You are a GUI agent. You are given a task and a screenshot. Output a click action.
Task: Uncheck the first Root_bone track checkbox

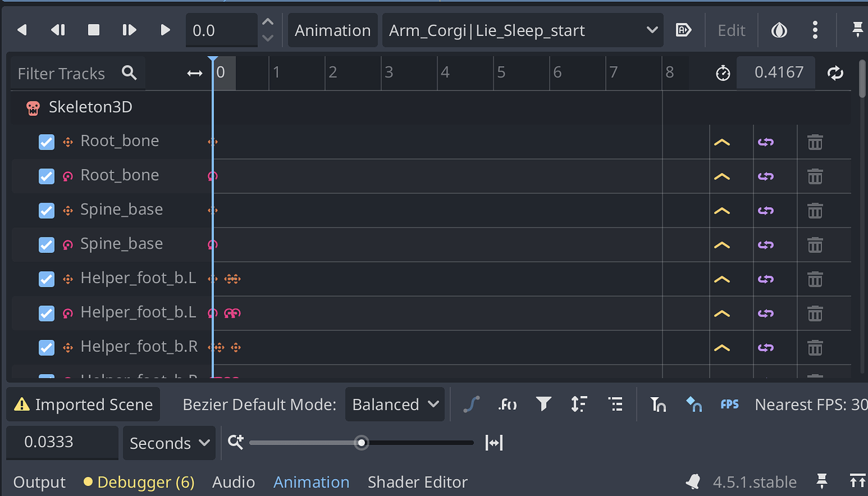46,142
